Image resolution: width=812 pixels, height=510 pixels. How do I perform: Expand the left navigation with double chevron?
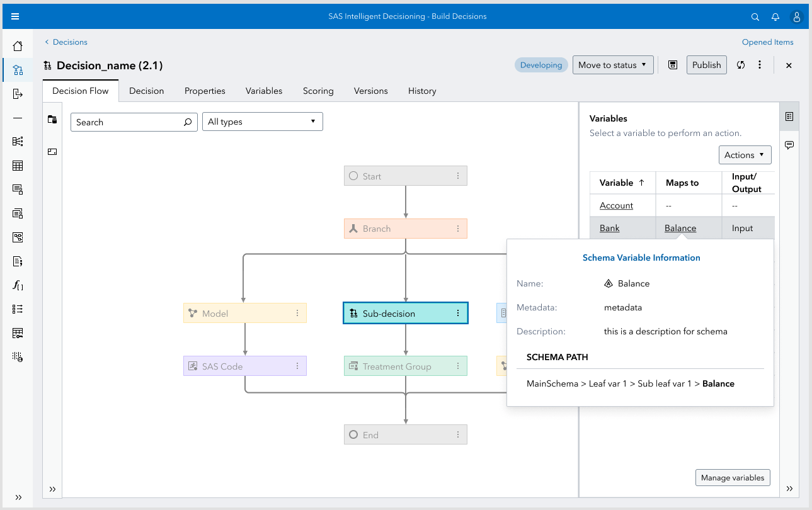(x=18, y=497)
